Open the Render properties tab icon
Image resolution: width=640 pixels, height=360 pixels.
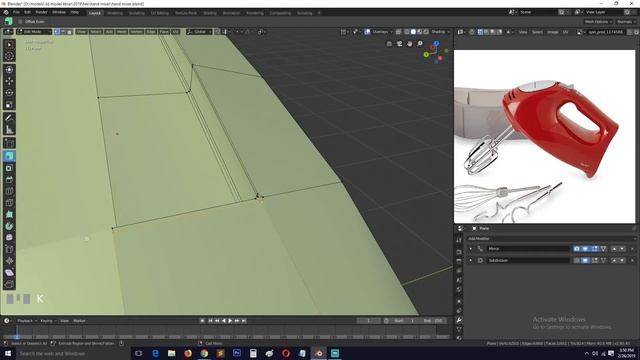click(x=459, y=251)
